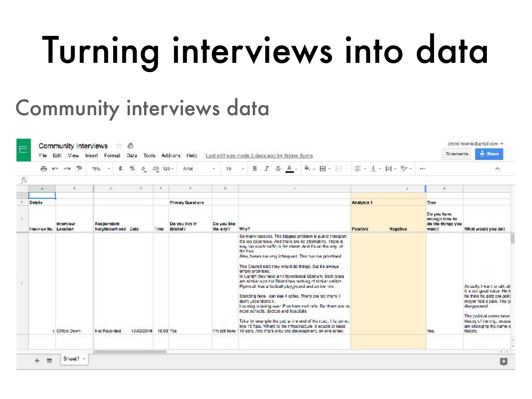Open the borders grid tool
This screenshot has width=532, height=399.
(323, 169)
